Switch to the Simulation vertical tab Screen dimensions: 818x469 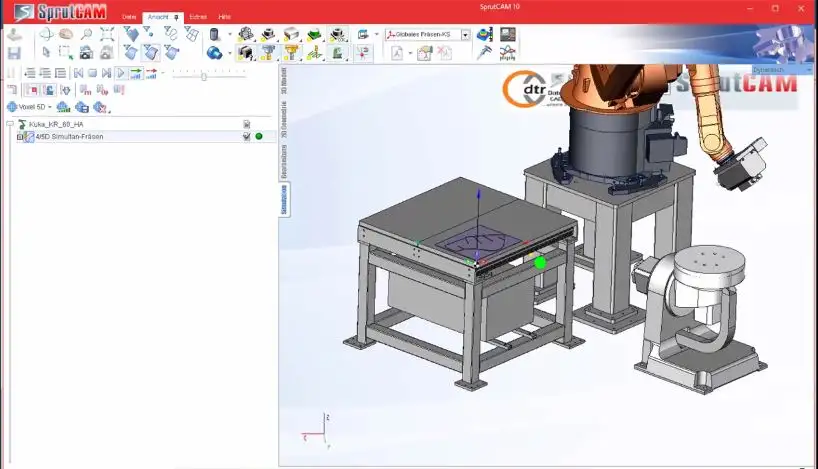tap(284, 199)
